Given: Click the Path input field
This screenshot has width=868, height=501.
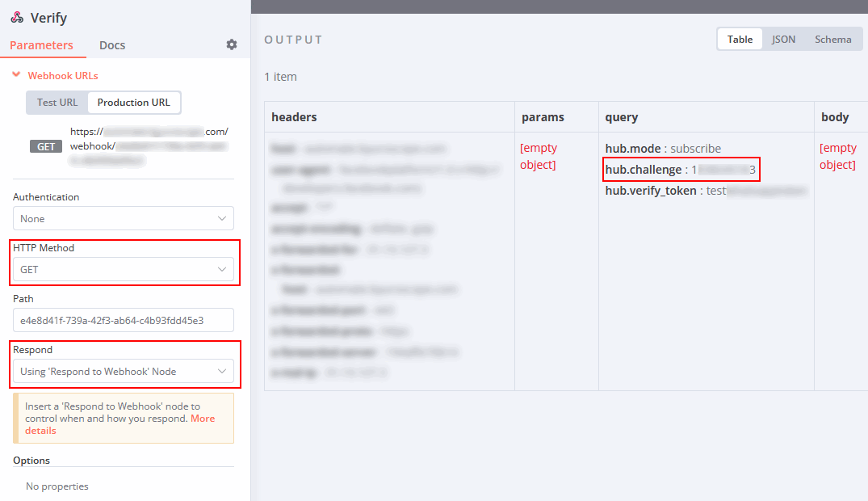Looking at the screenshot, I should tap(123, 320).
